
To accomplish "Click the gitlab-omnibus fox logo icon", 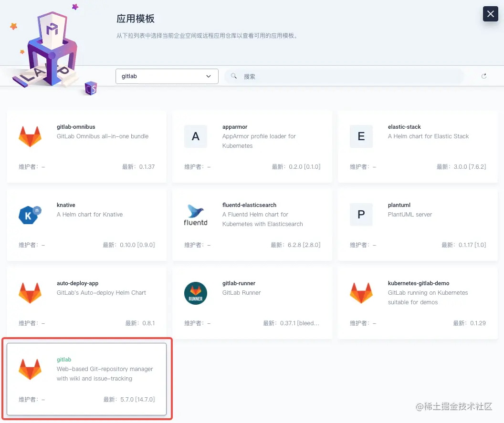I will pyautogui.click(x=30, y=136).
